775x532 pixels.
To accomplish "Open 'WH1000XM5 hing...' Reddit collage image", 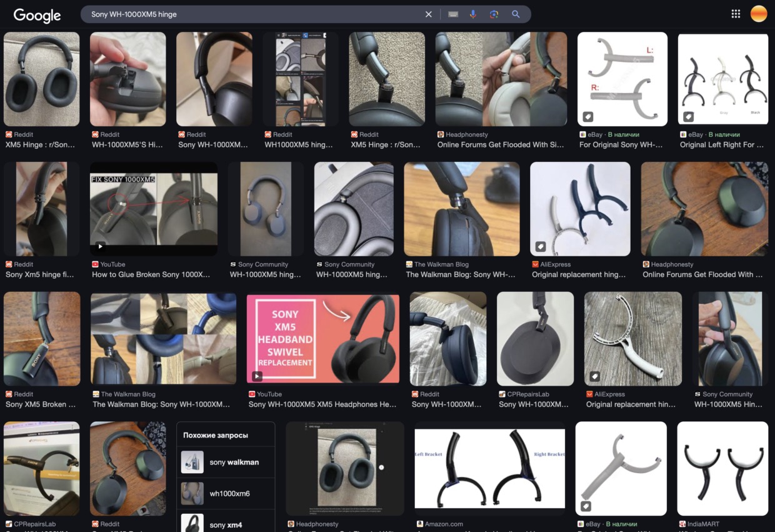I will click(300, 79).
